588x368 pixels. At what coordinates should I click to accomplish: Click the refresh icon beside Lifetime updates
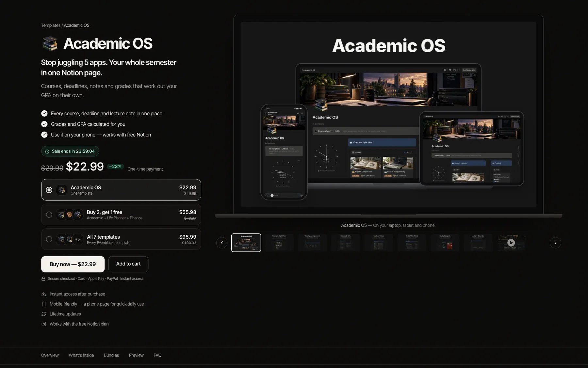[44, 314]
